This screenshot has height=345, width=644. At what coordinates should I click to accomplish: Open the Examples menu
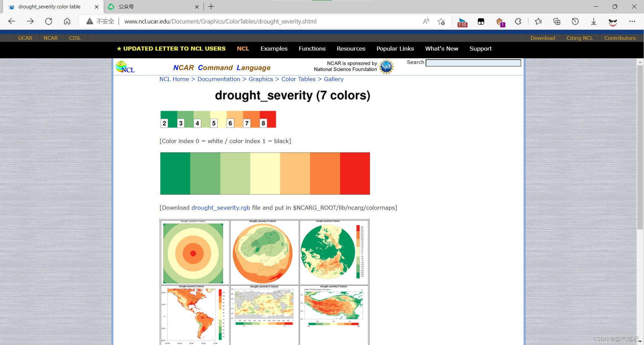[274, 49]
